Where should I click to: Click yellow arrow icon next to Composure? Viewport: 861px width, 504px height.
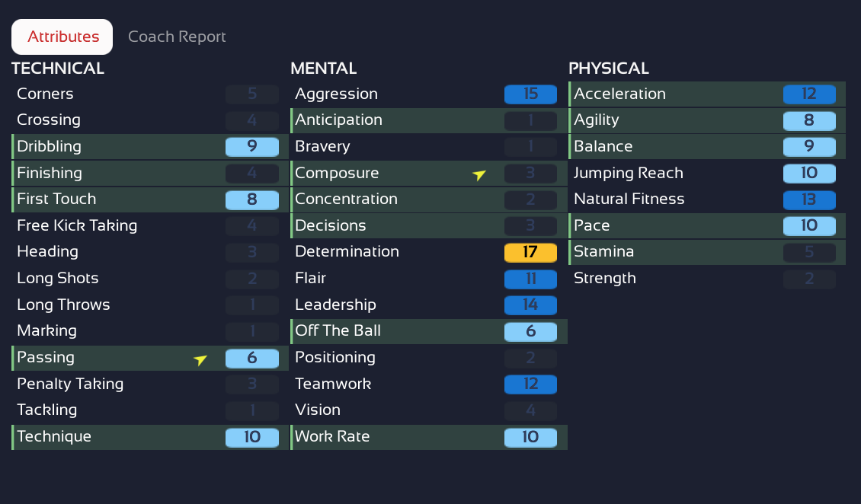click(479, 174)
